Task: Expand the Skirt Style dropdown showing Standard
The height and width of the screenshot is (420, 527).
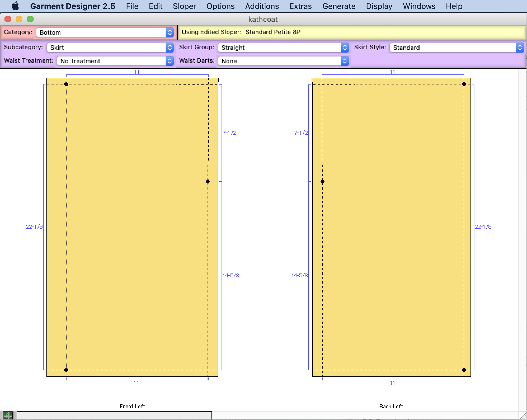Action: [x=457, y=48]
